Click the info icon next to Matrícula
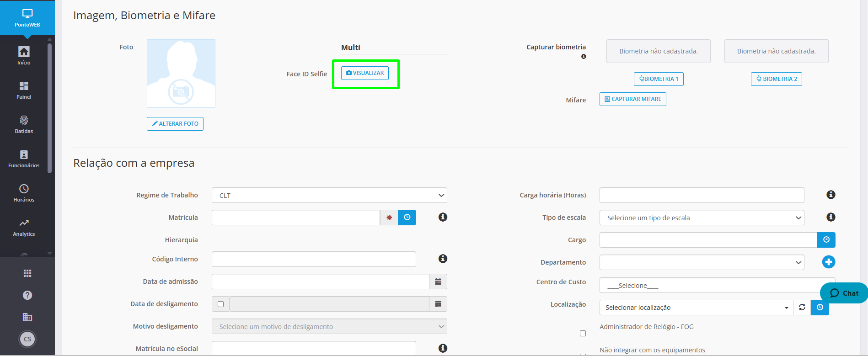This screenshot has height=356, width=868. point(443,217)
